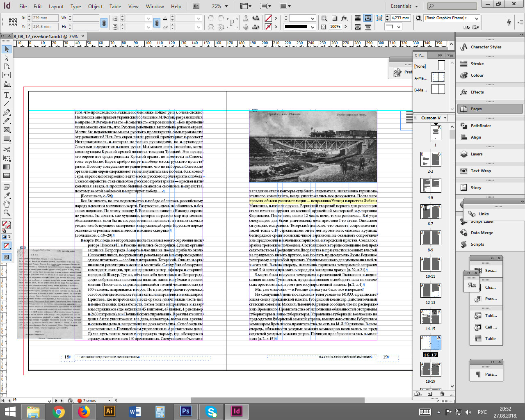Click the stroke color swatch in control bar
The height and width of the screenshot is (420, 525).
click(268, 27)
